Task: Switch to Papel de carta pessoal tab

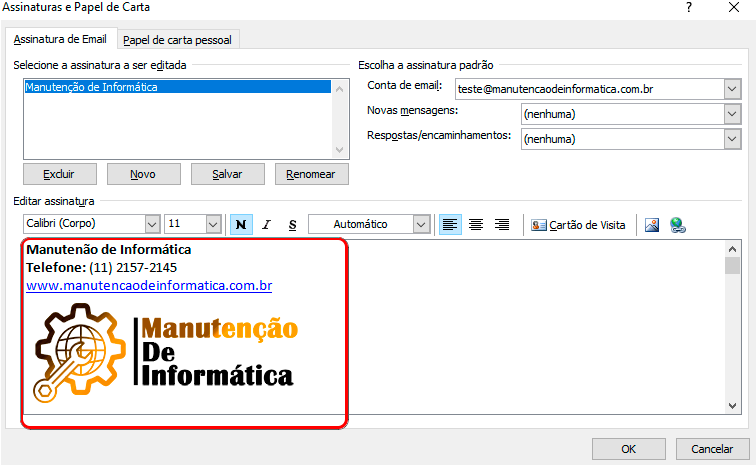Action: (177, 40)
